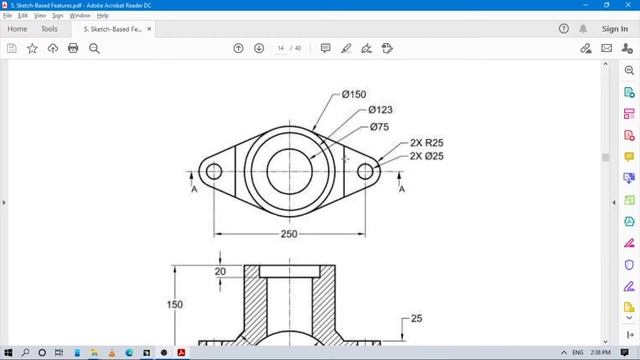Switch to the Home tab
Screen dimensions: 640x360
(x=17, y=29)
